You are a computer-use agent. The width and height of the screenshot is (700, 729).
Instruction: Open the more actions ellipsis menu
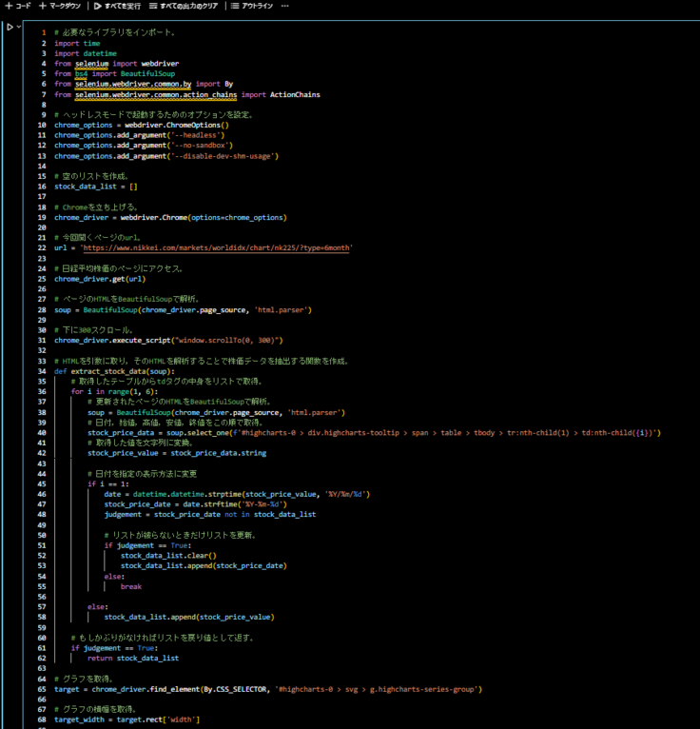[x=285, y=6]
